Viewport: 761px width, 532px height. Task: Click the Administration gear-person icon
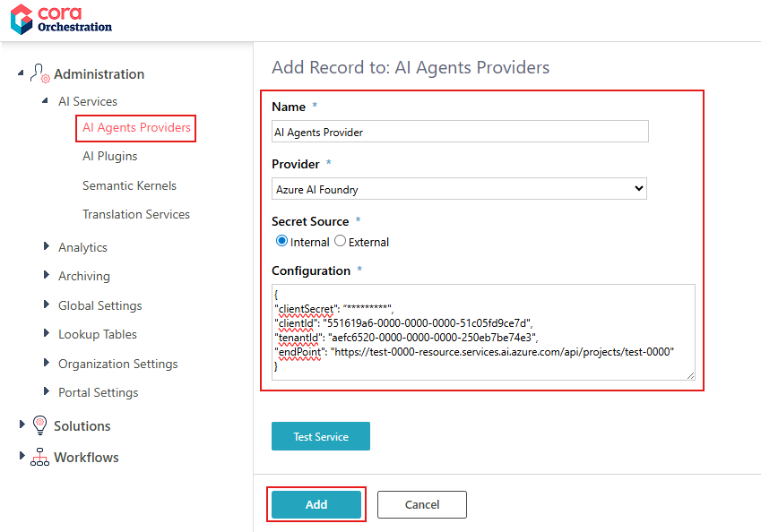point(39,73)
